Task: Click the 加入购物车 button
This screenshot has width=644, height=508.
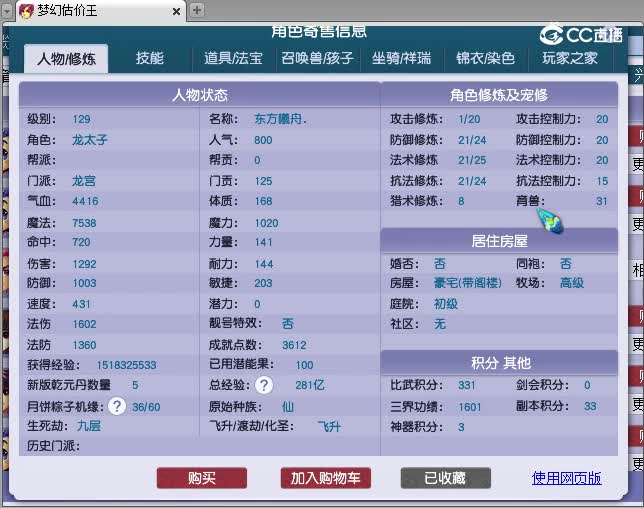Action: coord(326,478)
